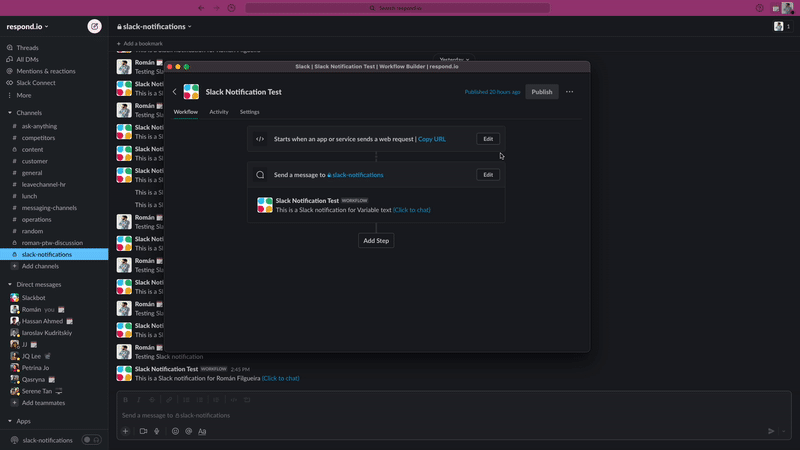Click the Click to chat link in workflow preview
The image size is (800, 450).
tap(411, 210)
